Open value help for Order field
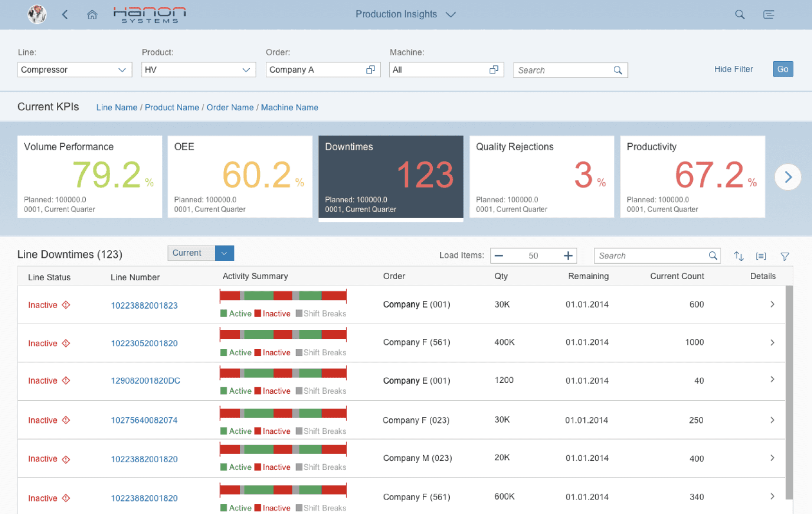The width and height of the screenshot is (812, 514). [x=370, y=70]
